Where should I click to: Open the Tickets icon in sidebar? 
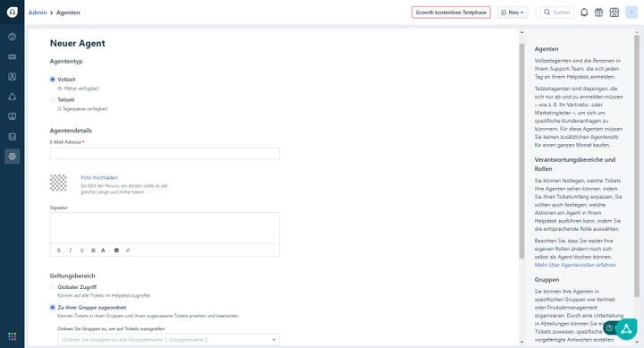tap(13, 56)
